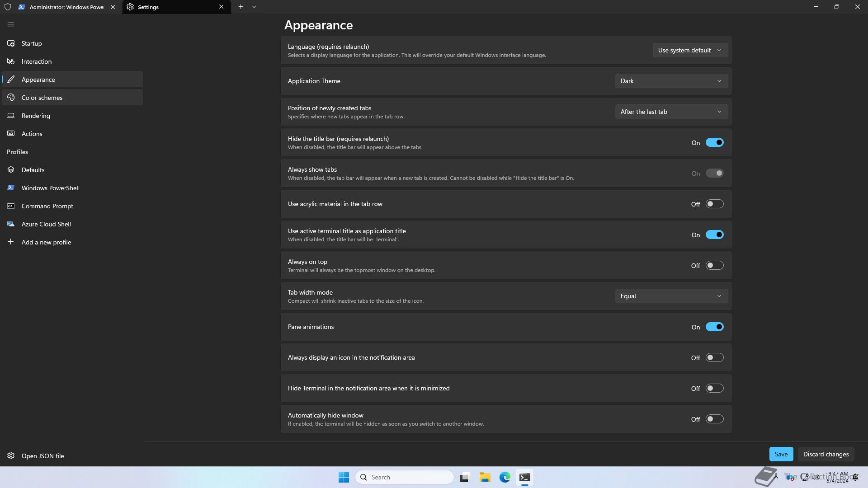This screenshot has height=488, width=868.
Task: Open Rendering settings via monitor icon
Action: (x=11, y=116)
